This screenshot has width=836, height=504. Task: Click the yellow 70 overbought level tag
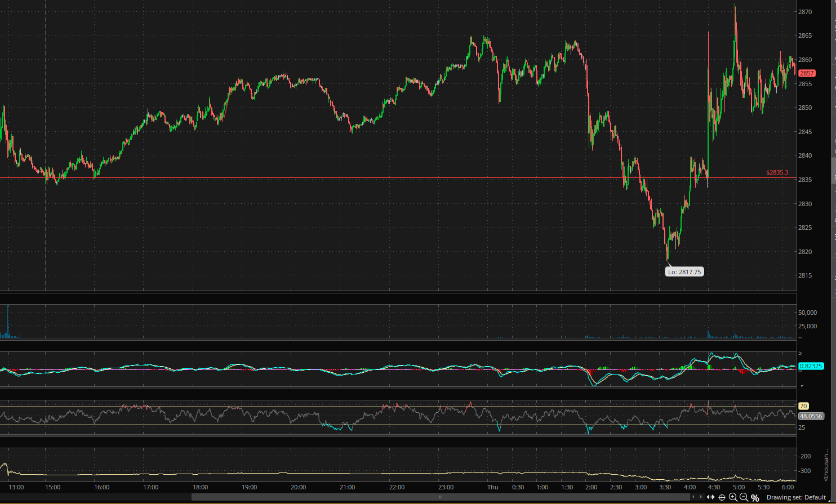coord(803,405)
